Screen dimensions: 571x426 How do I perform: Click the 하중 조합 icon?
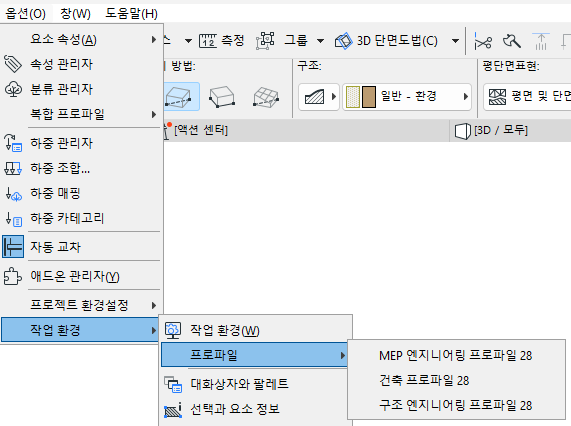click(13, 168)
